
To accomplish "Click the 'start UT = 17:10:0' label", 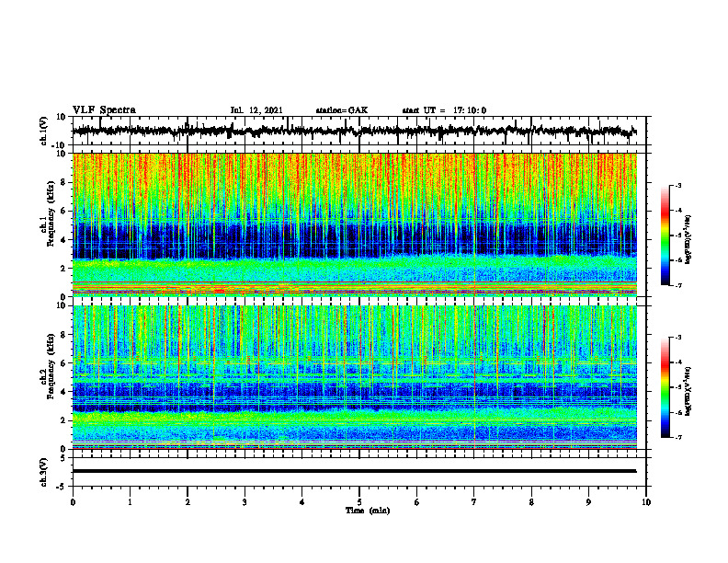I will pos(444,110).
